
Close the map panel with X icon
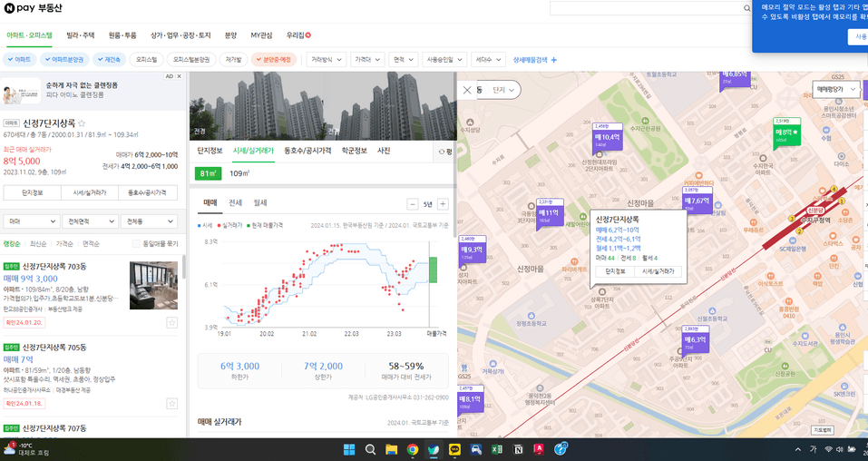(x=467, y=90)
